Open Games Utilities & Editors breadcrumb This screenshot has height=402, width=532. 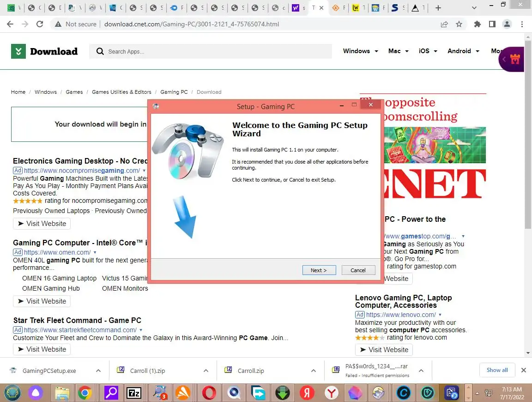[121, 92]
